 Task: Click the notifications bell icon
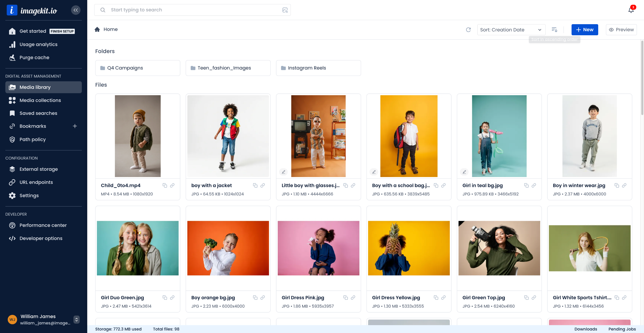(631, 10)
